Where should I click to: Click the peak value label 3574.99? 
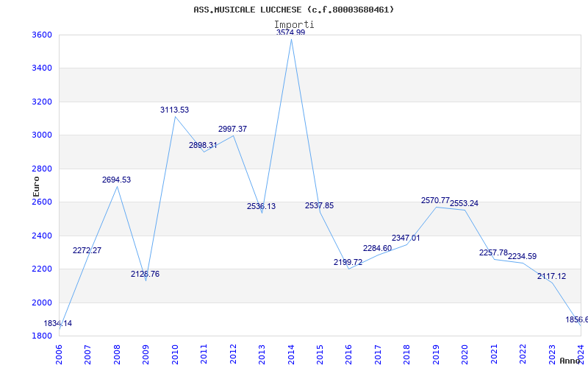290,32
